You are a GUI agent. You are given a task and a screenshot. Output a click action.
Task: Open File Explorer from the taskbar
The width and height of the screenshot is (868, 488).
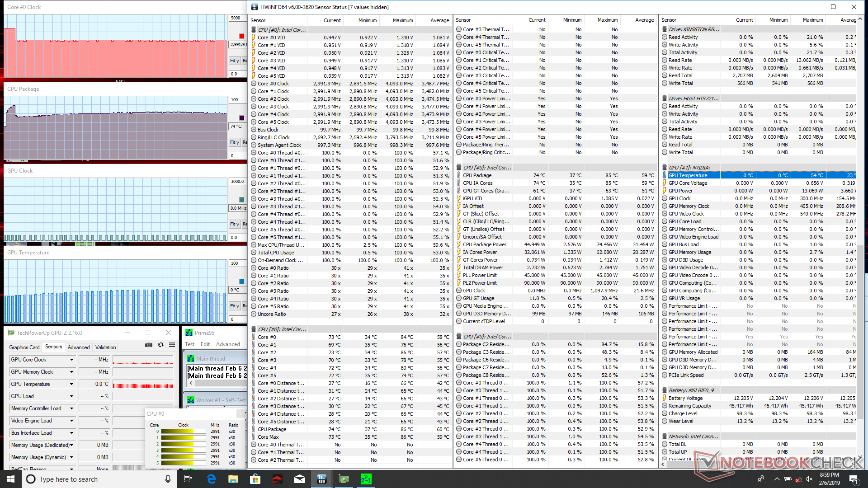point(233,479)
